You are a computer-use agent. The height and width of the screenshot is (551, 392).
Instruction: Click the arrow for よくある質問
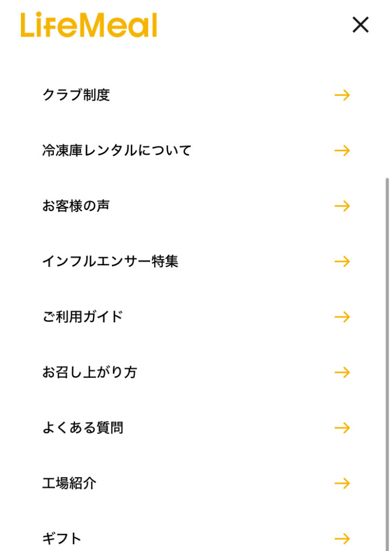[x=342, y=428]
